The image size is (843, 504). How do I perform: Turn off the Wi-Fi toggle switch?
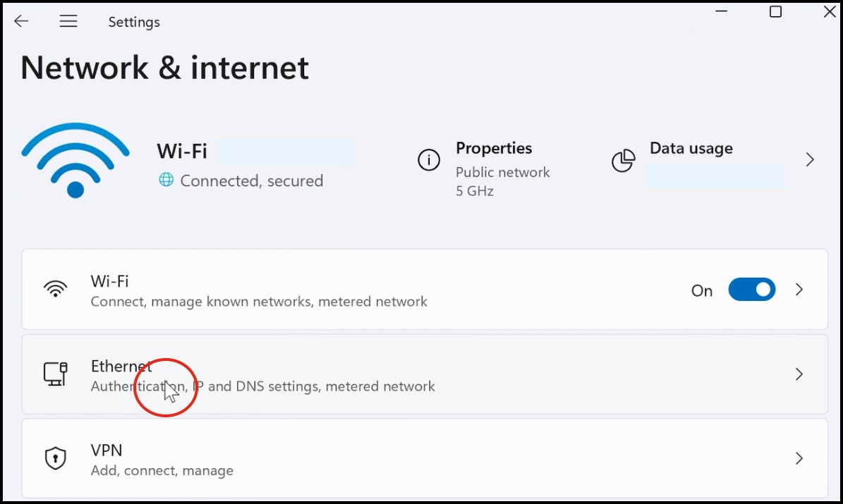[751, 290]
